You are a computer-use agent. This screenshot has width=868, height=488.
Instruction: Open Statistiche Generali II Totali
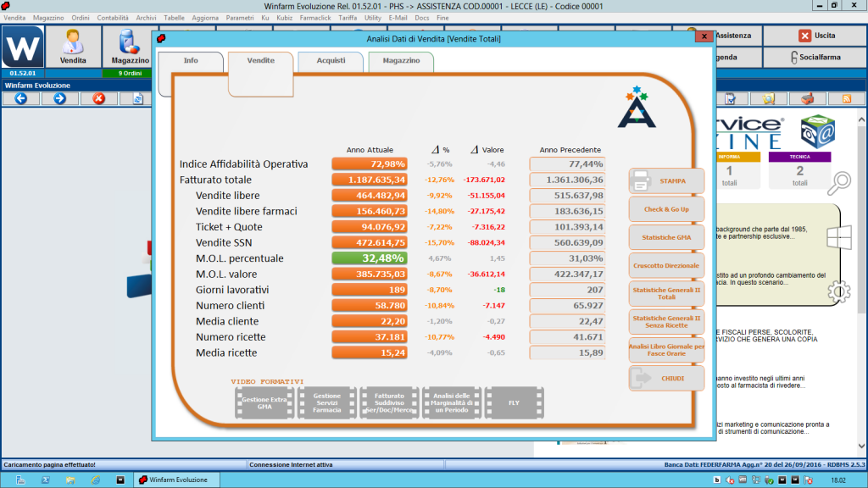[666, 294]
